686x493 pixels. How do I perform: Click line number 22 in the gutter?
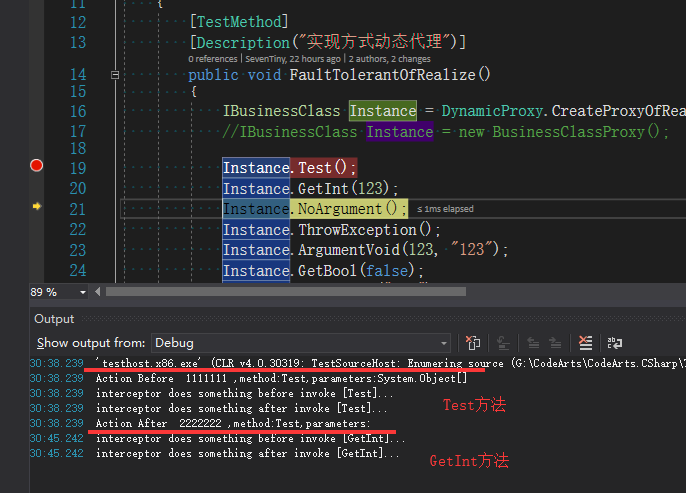coord(78,230)
